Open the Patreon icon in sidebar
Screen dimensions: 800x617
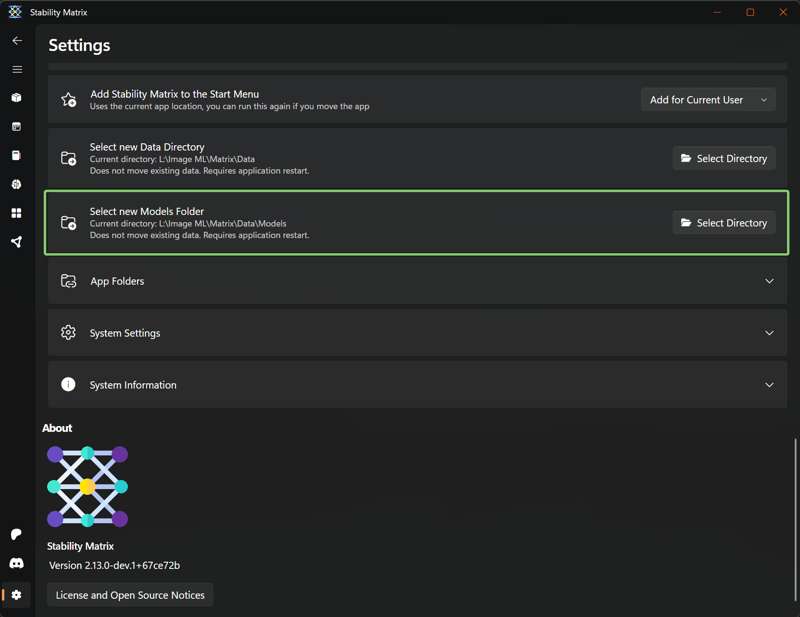coord(17,535)
